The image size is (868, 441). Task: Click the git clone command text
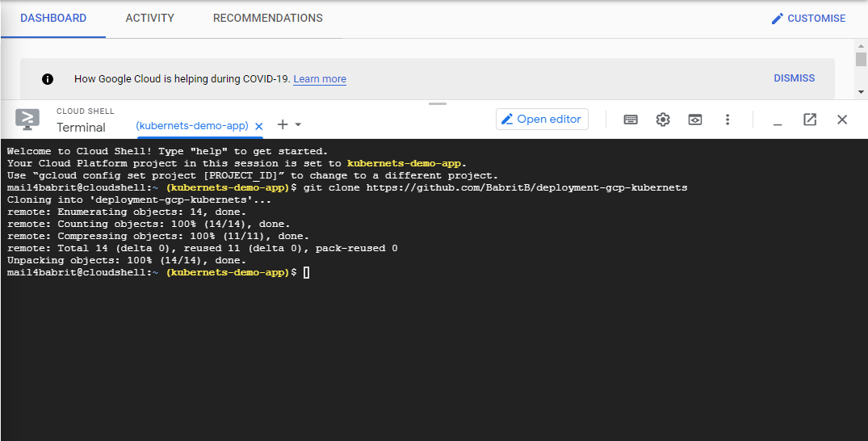496,188
